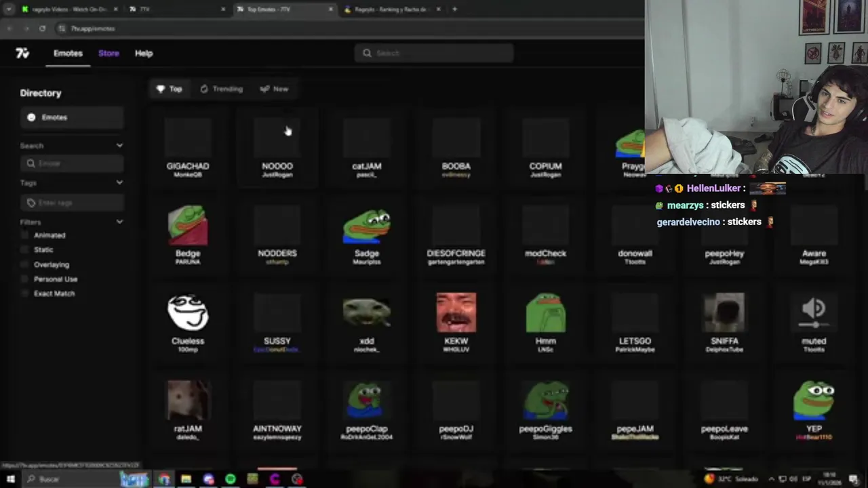Viewport: 868px width, 488px height.
Task: Click the search magnifier in top bar
Action: coord(367,53)
